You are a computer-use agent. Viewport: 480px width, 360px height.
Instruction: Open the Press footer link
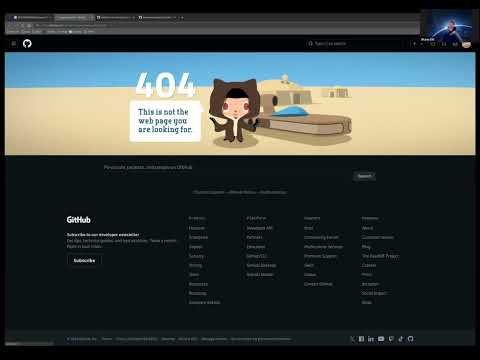(367, 275)
